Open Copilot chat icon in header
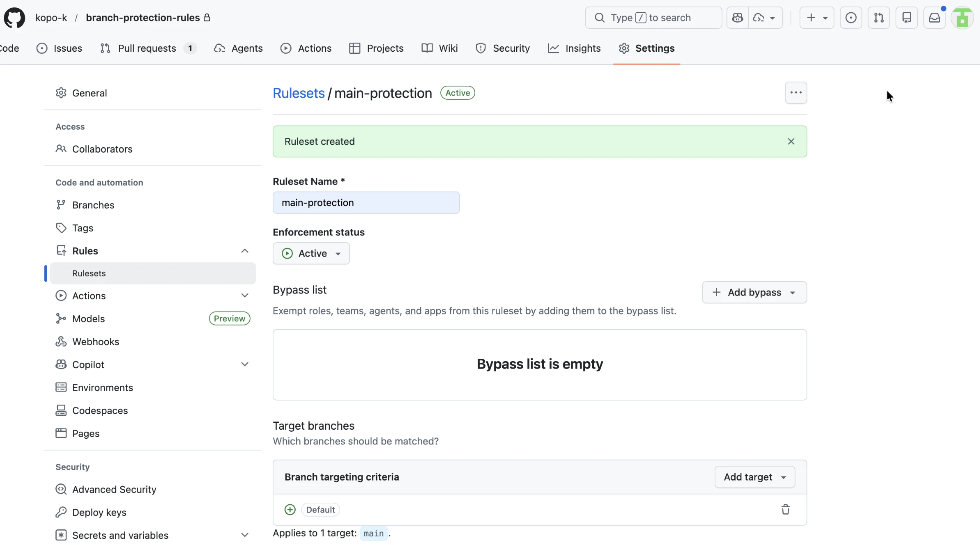The width and height of the screenshot is (980, 545). [x=737, y=18]
